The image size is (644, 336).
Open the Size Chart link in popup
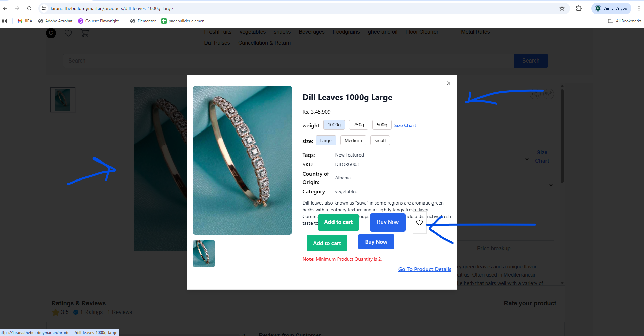tap(405, 125)
